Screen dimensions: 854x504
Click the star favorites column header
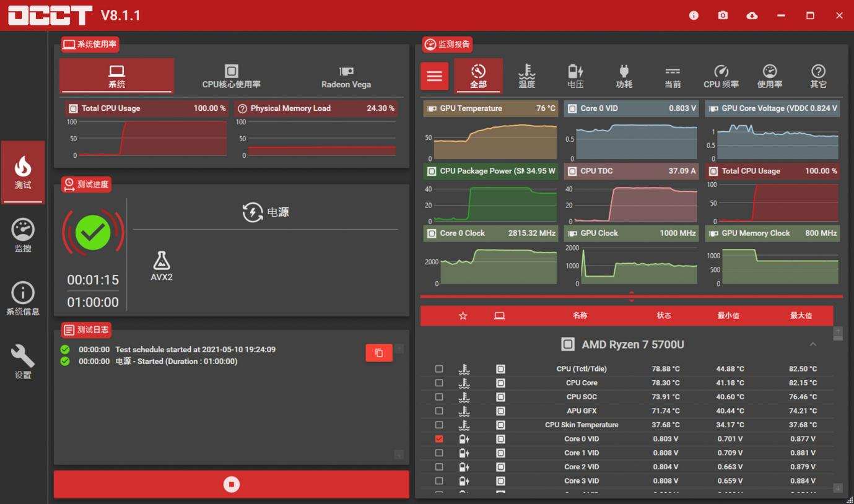coord(463,316)
